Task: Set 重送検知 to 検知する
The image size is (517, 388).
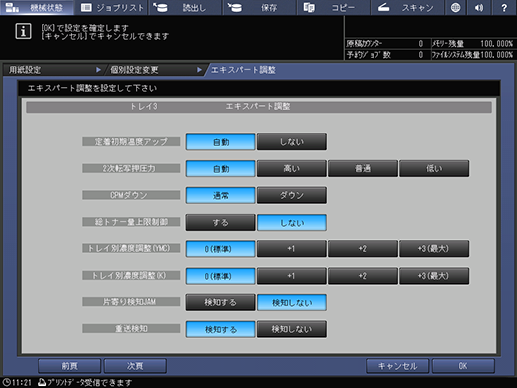Action: (221, 329)
